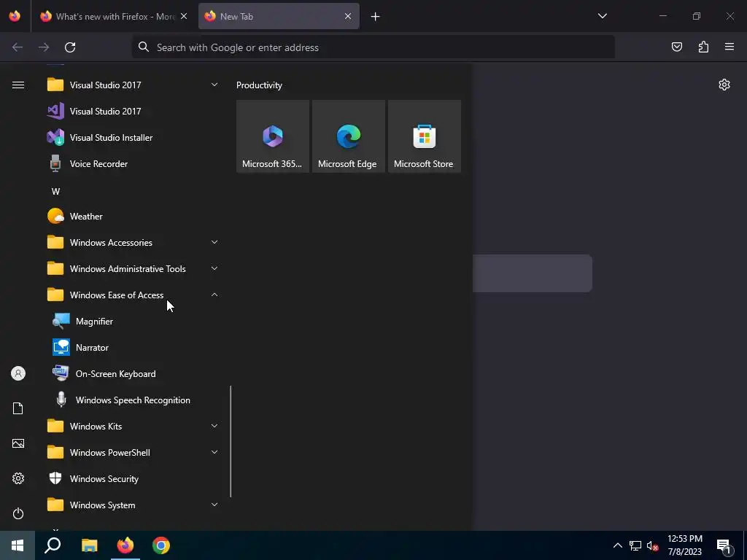Open Microsoft Edge tile
Image resolution: width=747 pixels, height=560 pixels.
[x=348, y=136]
